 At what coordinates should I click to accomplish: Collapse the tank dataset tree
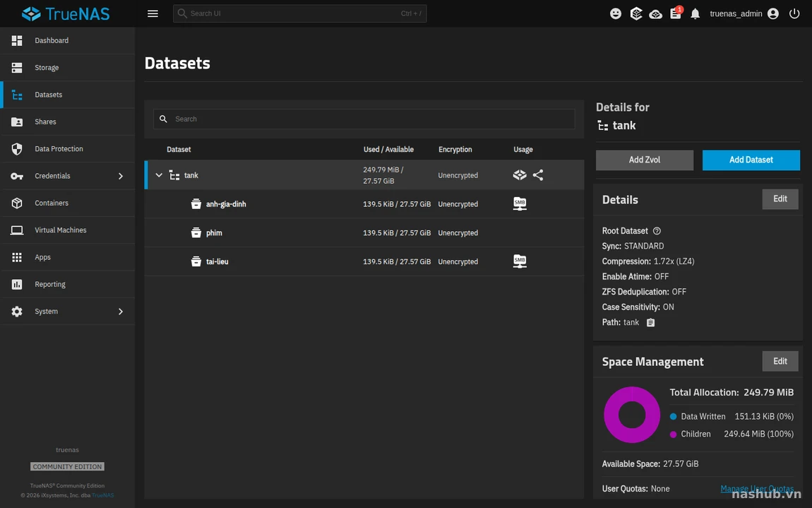click(159, 175)
